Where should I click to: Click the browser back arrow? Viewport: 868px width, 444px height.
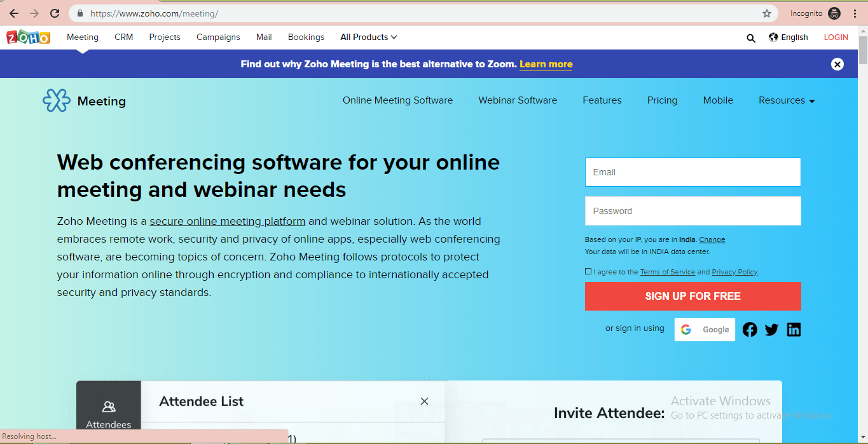click(13, 13)
